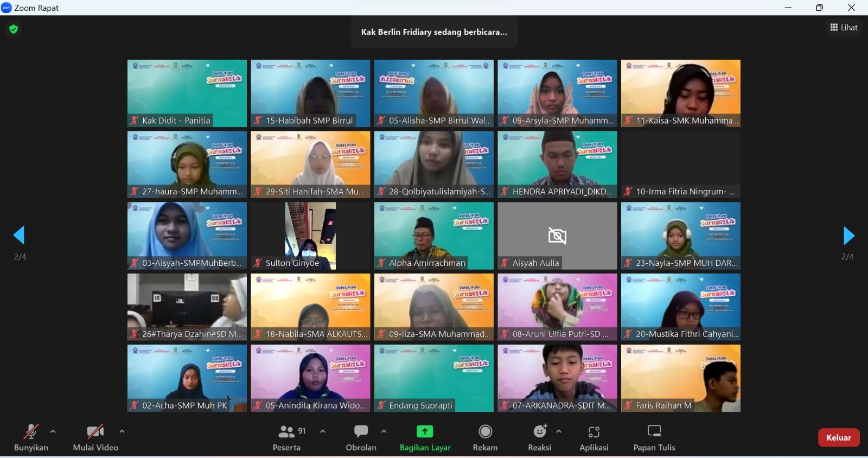
Task: Click muted mic icon on 28-Qolbiyatulislamiyah tile
Action: [x=381, y=192]
